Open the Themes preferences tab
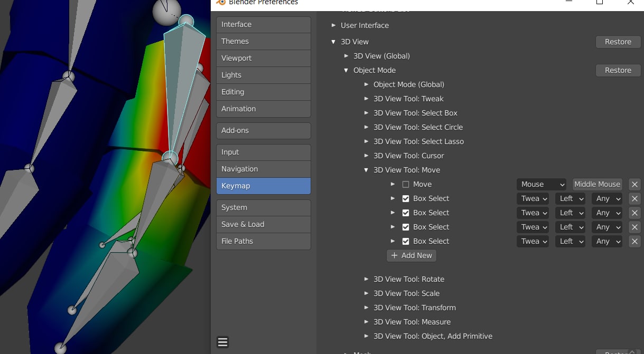 click(x=264, y=42)
